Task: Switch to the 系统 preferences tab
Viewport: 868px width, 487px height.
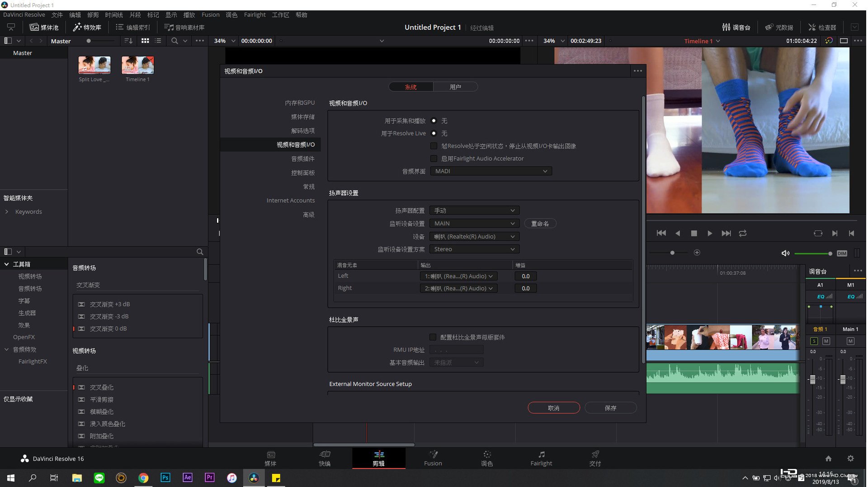Action: tap(411, 87)
